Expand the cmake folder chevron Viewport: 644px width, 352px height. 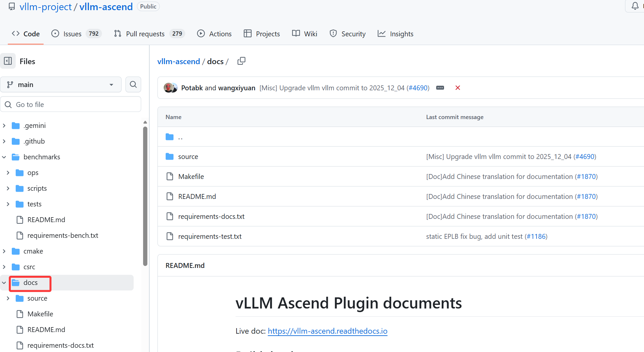click(x=4, y=251)
